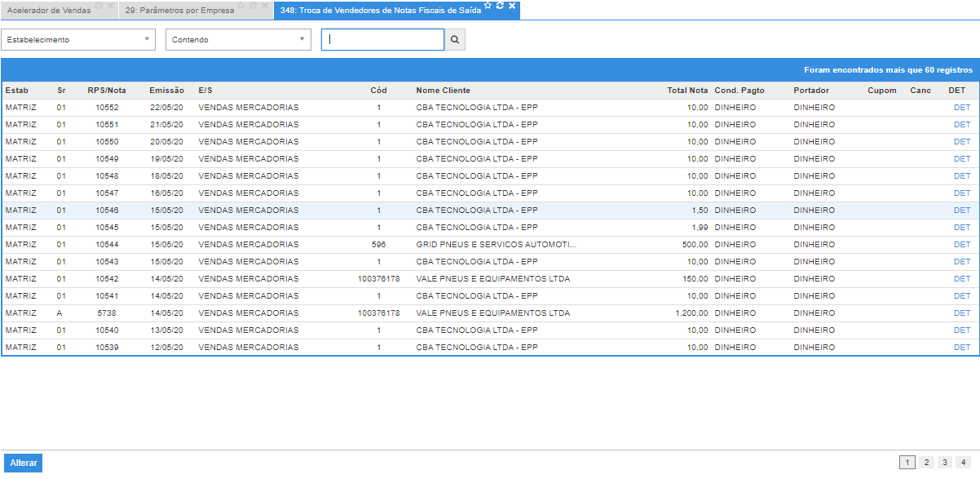Sort by the Emissão column header
The image size is (980, 479).
pyautogui.click(x=167, y=91)
